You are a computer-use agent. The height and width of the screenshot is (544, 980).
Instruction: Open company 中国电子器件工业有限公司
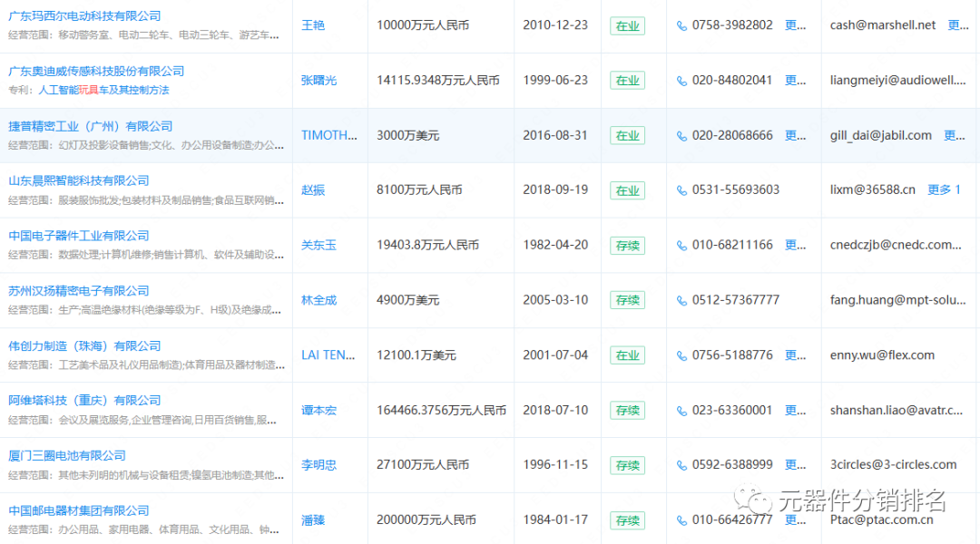click(x=79, y=236)
